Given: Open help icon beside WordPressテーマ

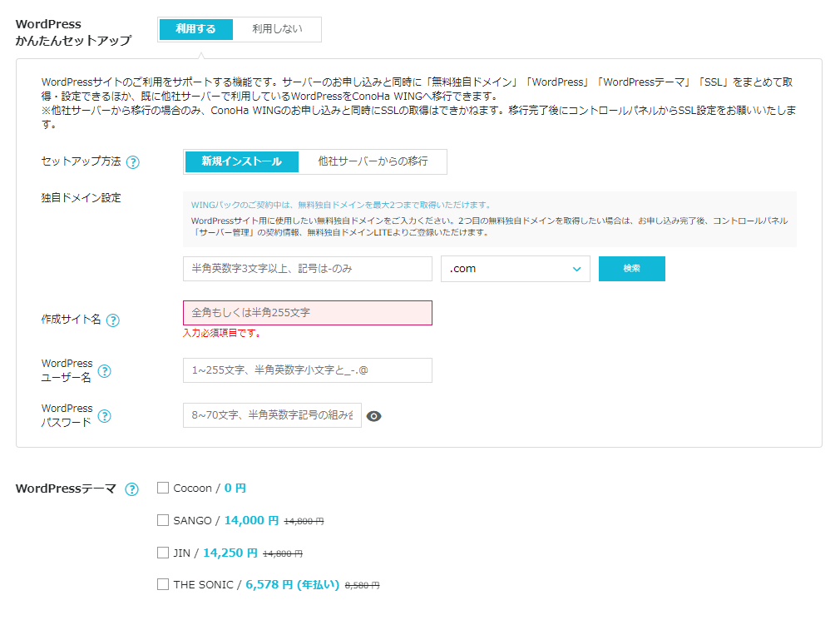Looking at the screenshot, I should (x=131, y=489).
